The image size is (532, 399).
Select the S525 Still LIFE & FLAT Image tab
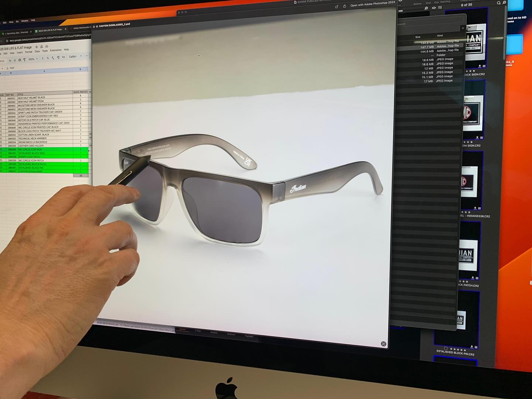click(50, 30)
